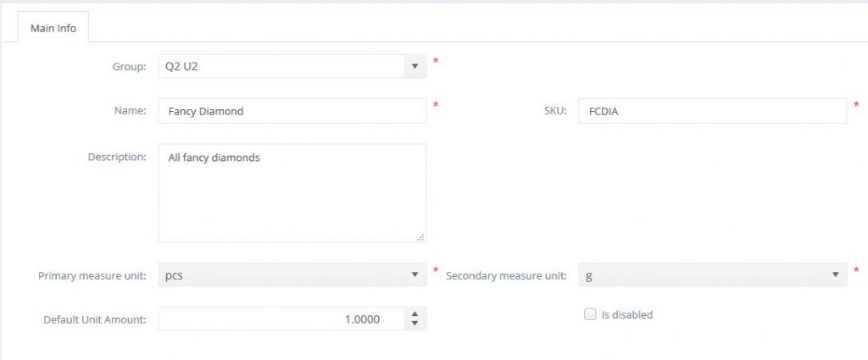The width and height of the screenshot is (868, 360).
Task: Click the Default Unit Amount label
Action: (95, 320)
